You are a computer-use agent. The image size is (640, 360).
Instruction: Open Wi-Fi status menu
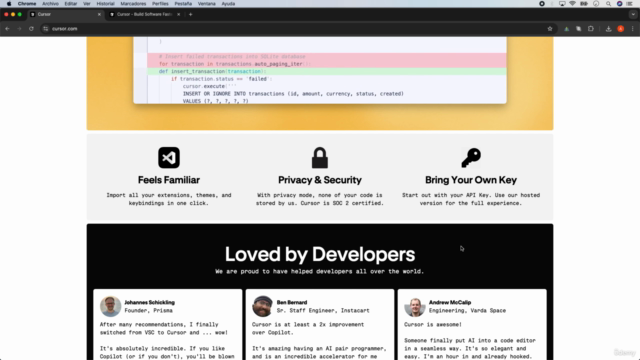point(572,4)
